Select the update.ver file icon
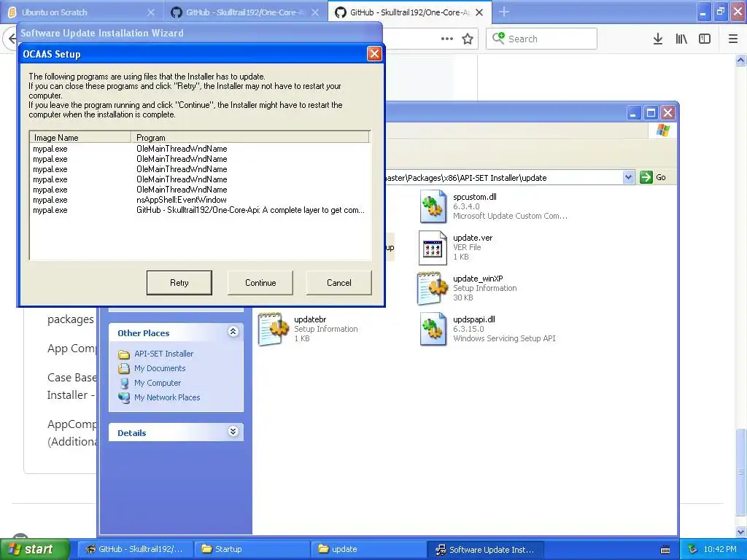The image size is (747, 560). click(x=433, y=248)
